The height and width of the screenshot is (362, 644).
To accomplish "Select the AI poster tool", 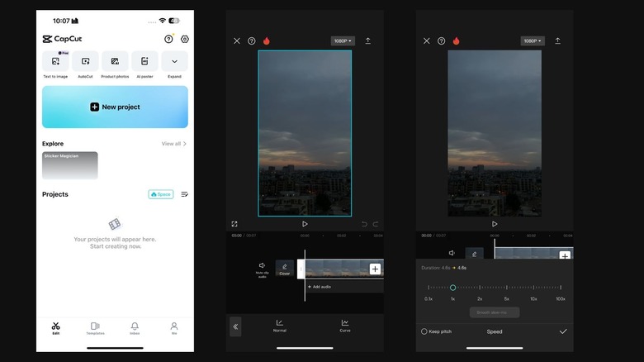I will [x=144, y=62].
